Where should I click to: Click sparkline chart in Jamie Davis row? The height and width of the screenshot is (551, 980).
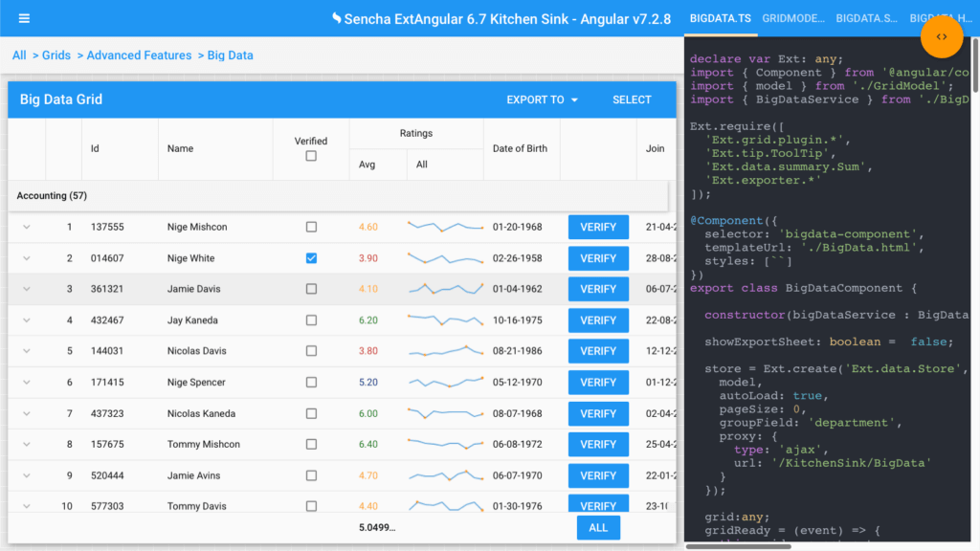click(445, 289)
